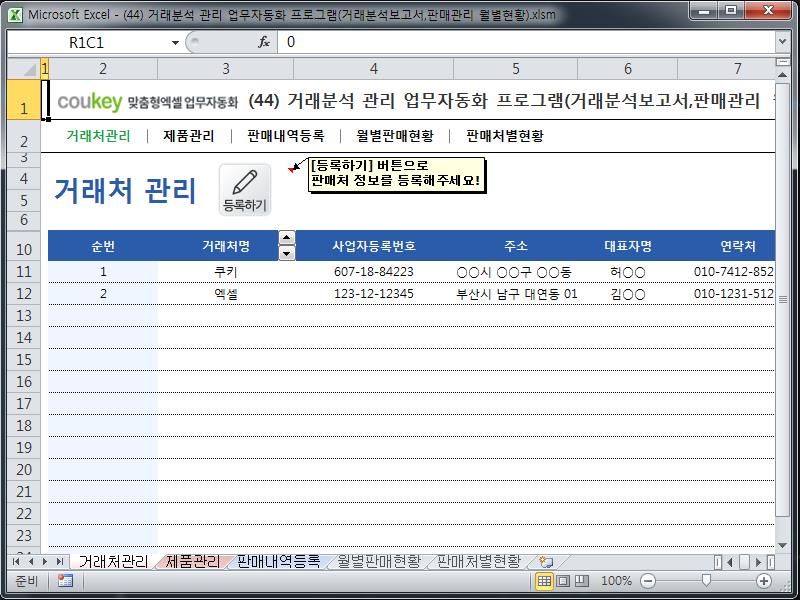Select representative cell 김○○
800x600 pixels.
[x=628, y=294]
